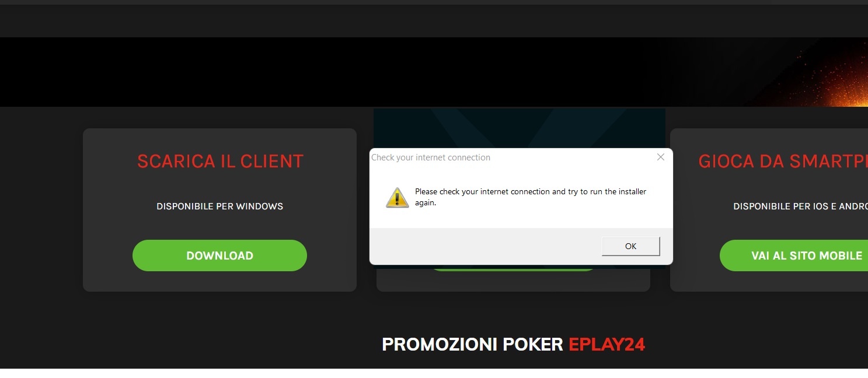Click the yellow warning triangle icon
Screen dimensions: 868x378
tap(398, 198)
